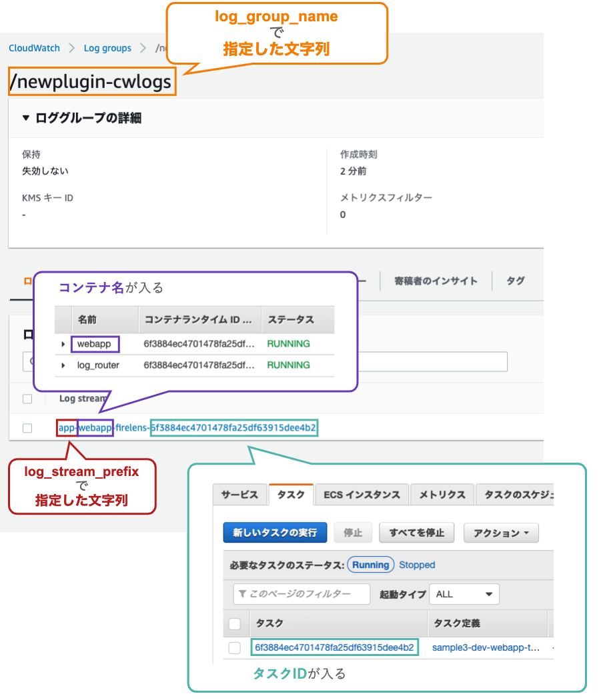The image size is (605, 700).
Task: Open the CloudWatch breadcrumb link
Action: [x=34, y=48]
